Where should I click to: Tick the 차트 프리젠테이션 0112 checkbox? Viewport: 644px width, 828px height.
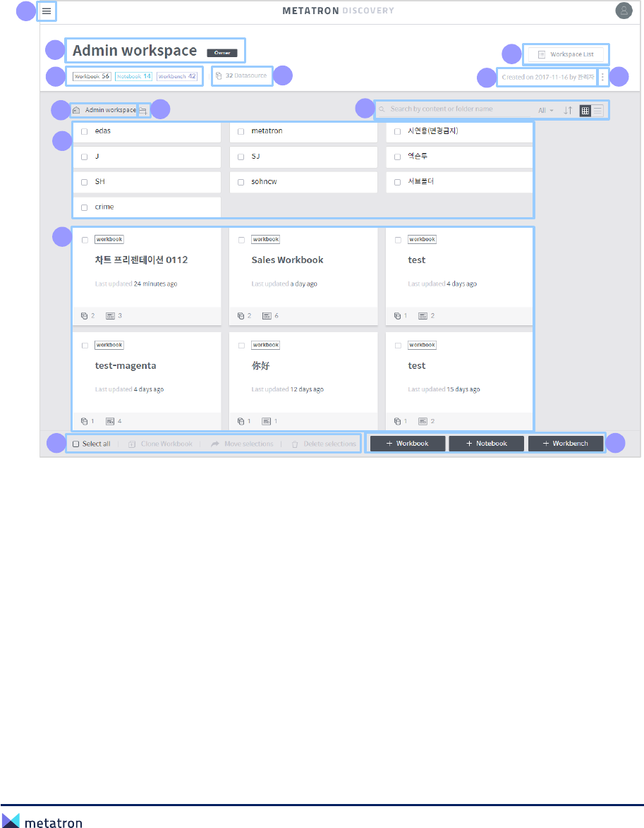point(85,240)
